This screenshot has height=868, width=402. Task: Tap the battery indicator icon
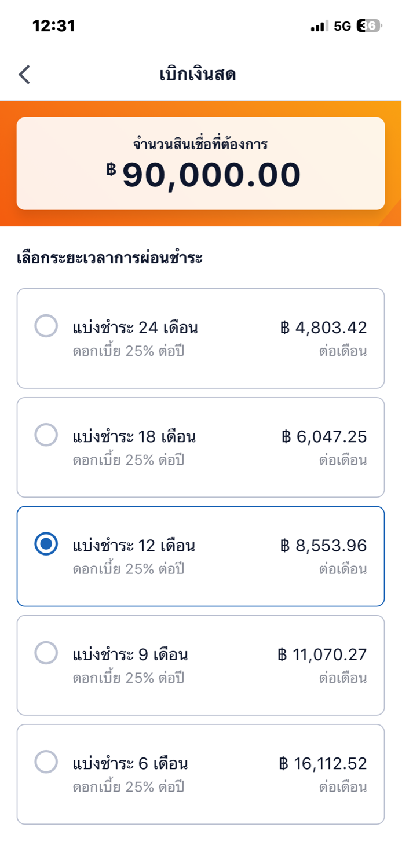point(368,26)
